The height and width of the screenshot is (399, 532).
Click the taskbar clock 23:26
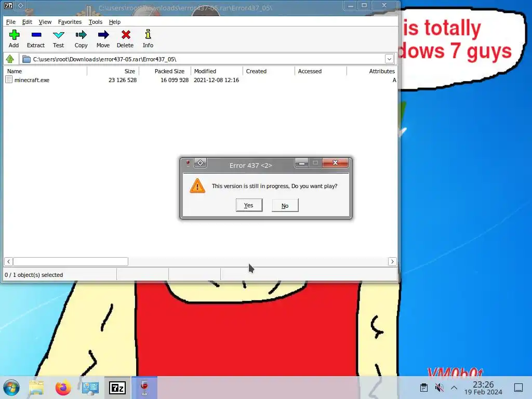coord(483,384)
